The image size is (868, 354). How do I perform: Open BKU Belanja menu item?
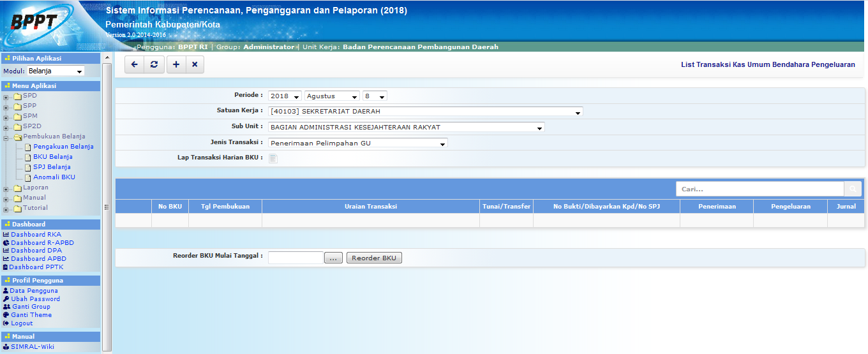(52, 157)
